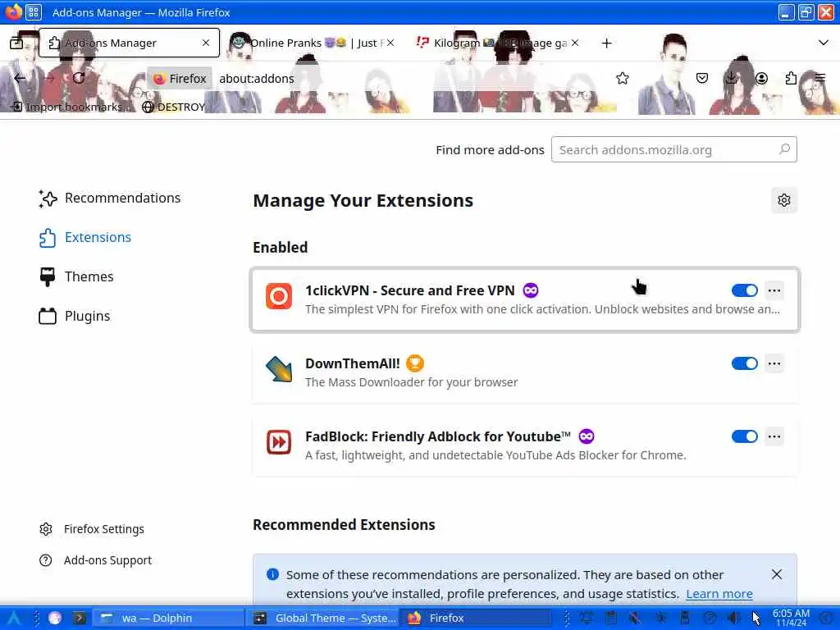Disable the DownThemAll extension toggle

745,363
